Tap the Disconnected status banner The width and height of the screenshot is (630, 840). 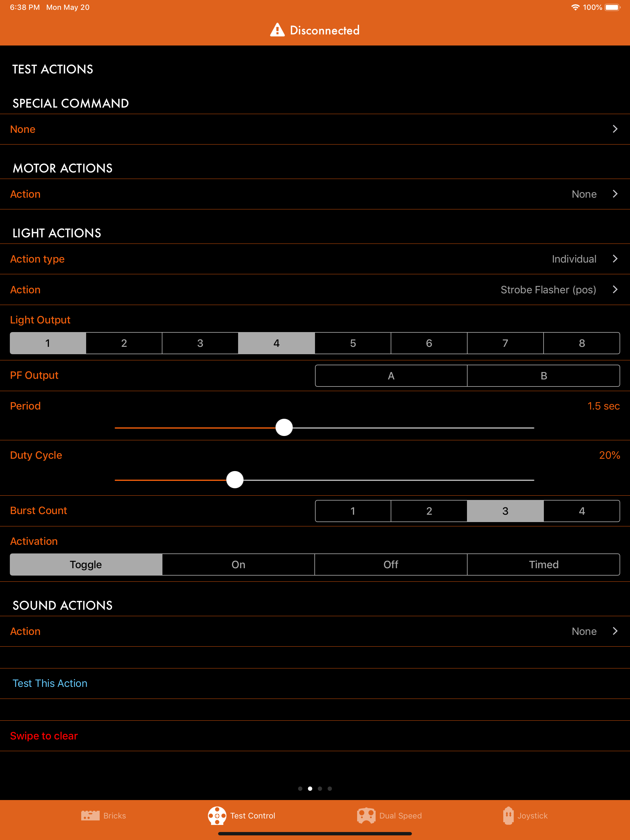(315, 30)
